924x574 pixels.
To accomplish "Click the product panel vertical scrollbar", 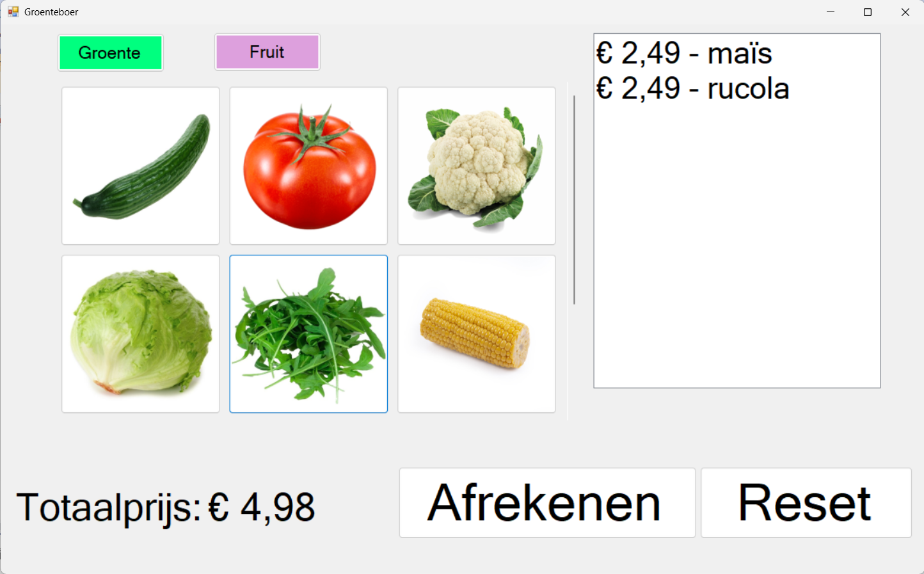I will 574,200.
